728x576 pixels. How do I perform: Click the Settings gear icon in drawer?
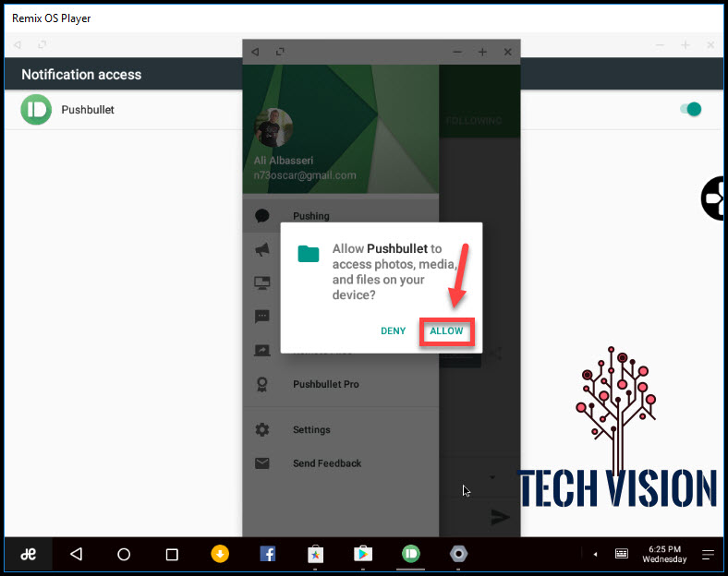(x=261, y=429)
